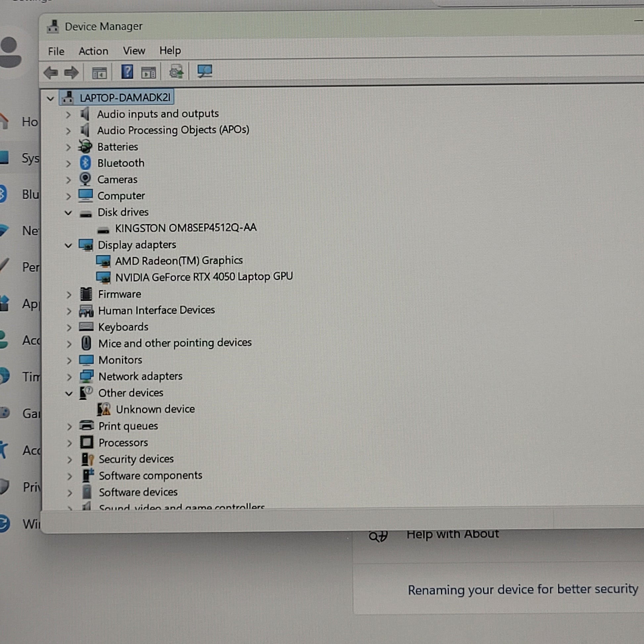644x644 pixels.
Task: Click the Software devices icon
Action: point(87,492)
